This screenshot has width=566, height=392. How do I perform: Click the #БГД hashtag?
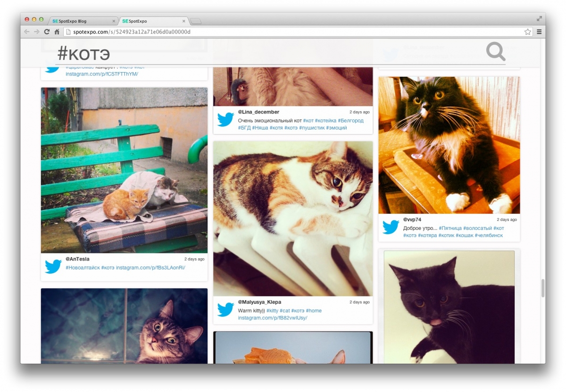[244, 128]
